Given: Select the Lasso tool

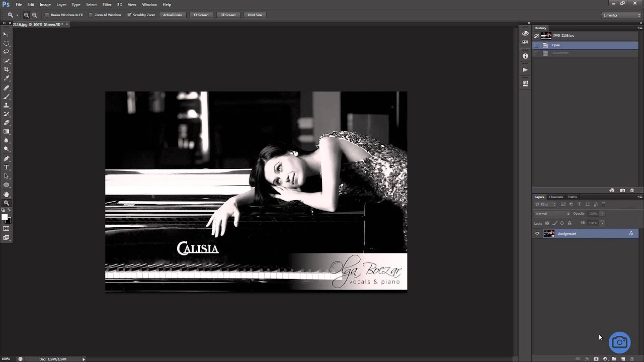Looking at the screenshot, I should 7,52.
